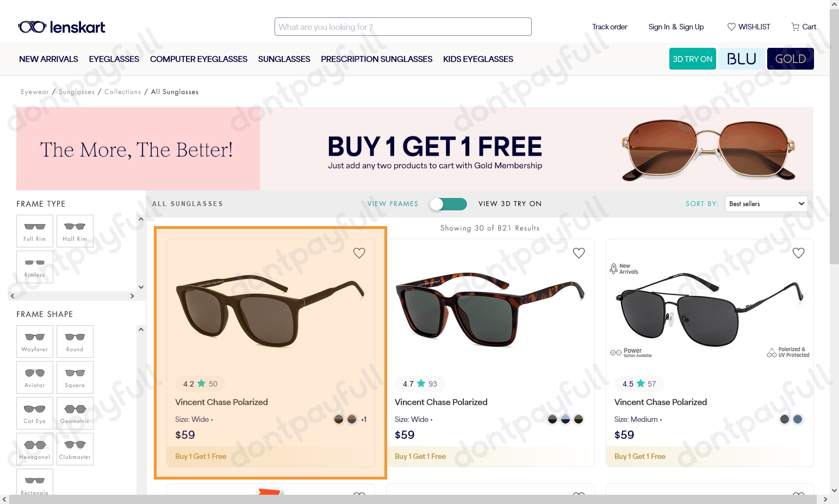Open the Computer Eyeglasses menu
This screenshot has height=504, width=839.
point(198,59)
